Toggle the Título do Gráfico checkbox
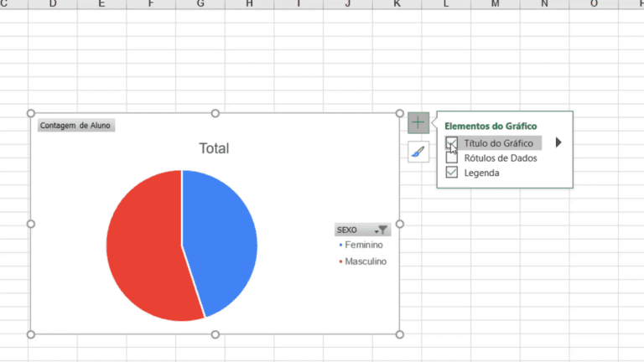Screen dimensions: 644x362 (451, 142)
